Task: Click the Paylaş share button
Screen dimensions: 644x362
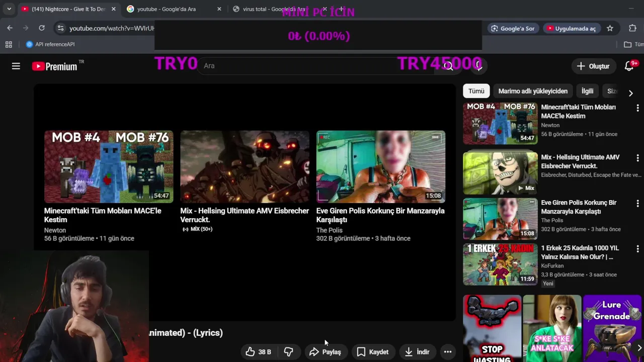Action: click(325, 352)
